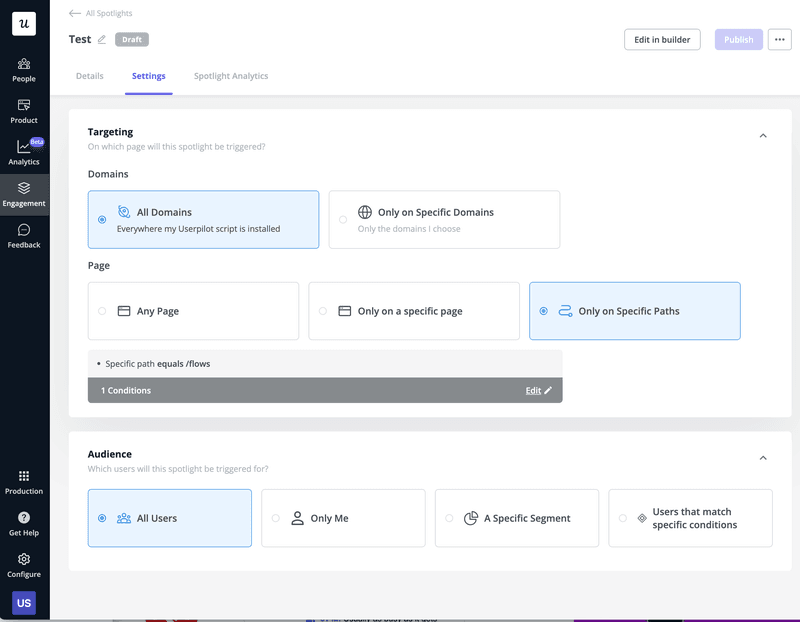Image resolution: width=800 pixels, height=622 pixels.
Task: Switch to the Details tab
Action: point(90,75)
